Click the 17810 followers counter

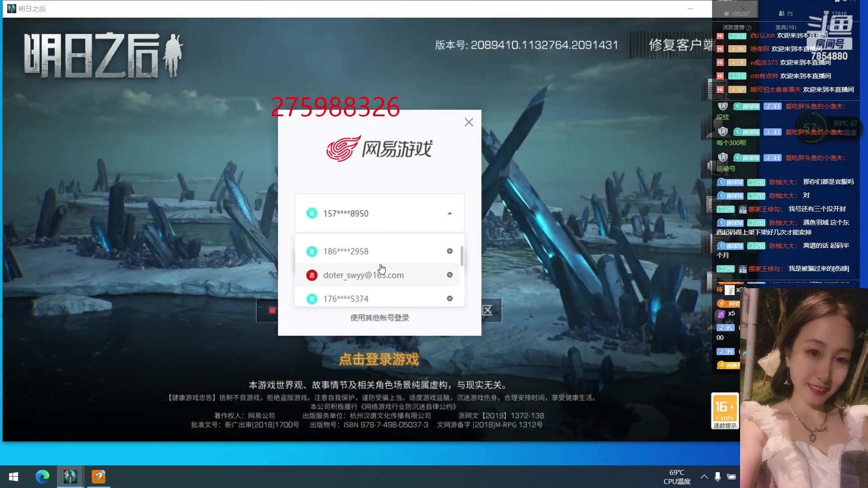pos(835,14)
